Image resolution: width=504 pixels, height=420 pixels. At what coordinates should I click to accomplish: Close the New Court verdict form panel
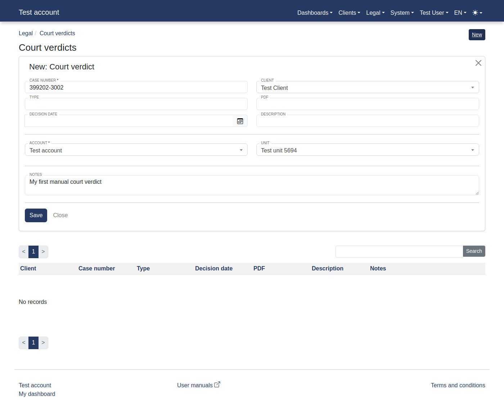pos(478,63)
